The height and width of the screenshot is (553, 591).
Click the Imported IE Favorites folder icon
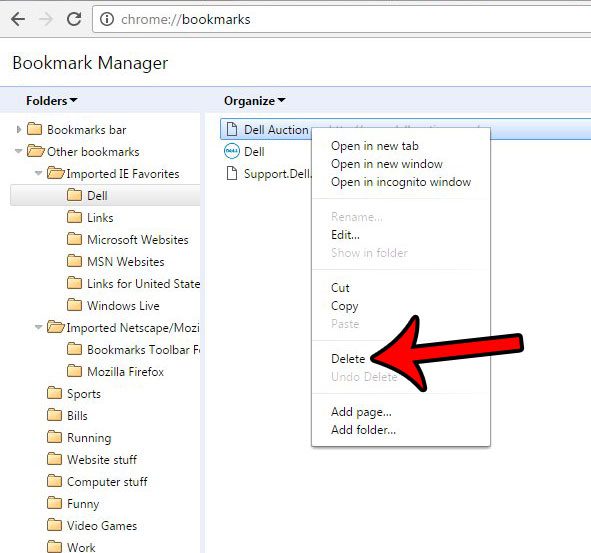[x=56, y=173]
